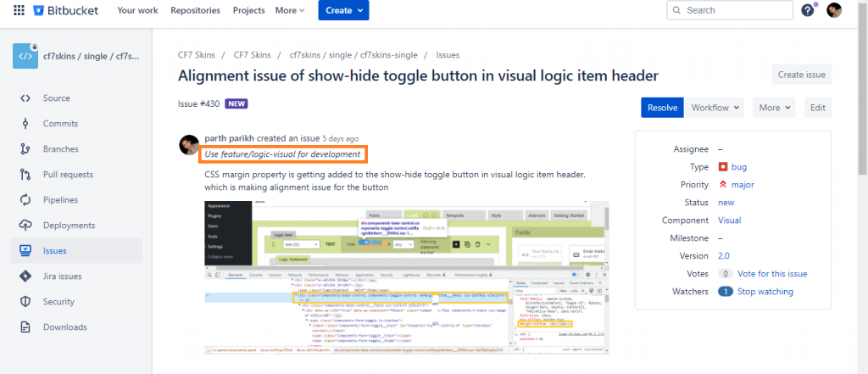The image size is (868, 374).
Task: Go to Commits in sidebar
Action: point(60,124)
